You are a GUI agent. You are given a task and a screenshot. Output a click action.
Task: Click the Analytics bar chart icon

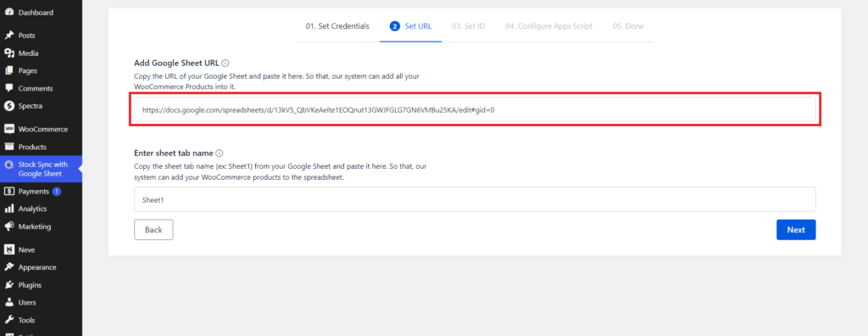point(8,209)
